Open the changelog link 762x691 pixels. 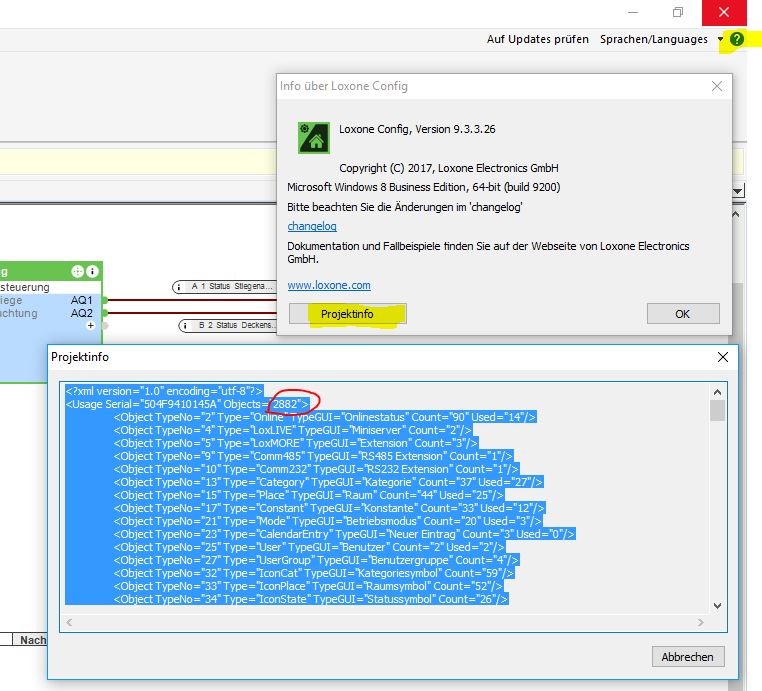coord(312,226)
